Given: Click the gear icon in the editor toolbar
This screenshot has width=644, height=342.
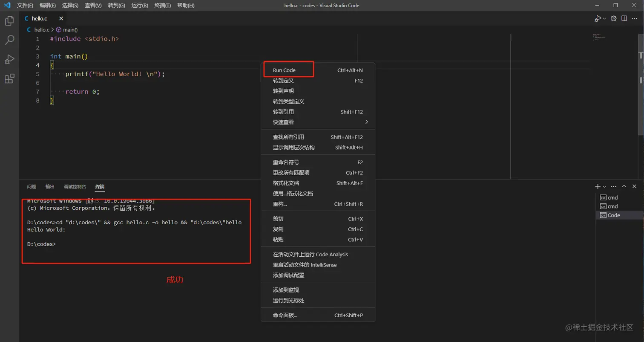Looking at the screenshot, I should point(614,18).
